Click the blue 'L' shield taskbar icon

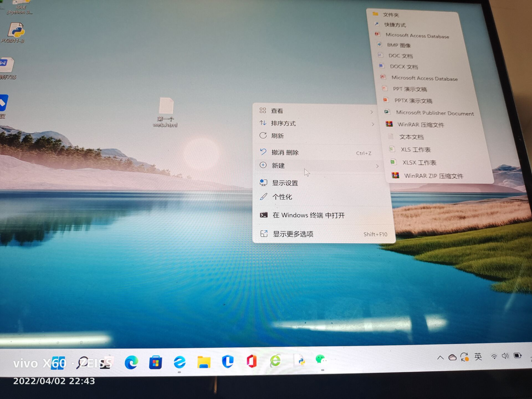[x=227, y=362]
